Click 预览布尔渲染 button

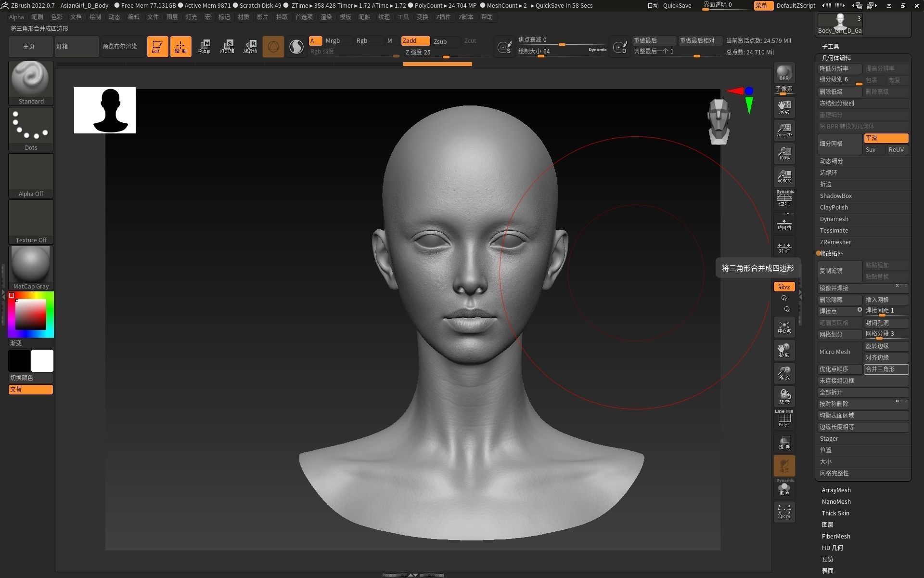[x=123, y=47]
